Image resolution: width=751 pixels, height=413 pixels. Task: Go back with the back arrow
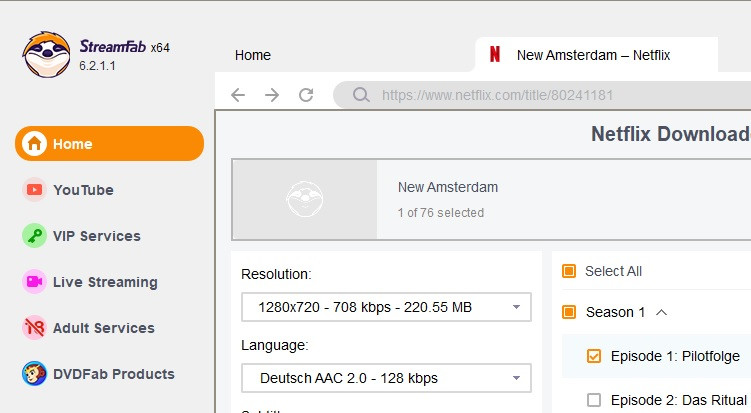(x=238, y=96)
